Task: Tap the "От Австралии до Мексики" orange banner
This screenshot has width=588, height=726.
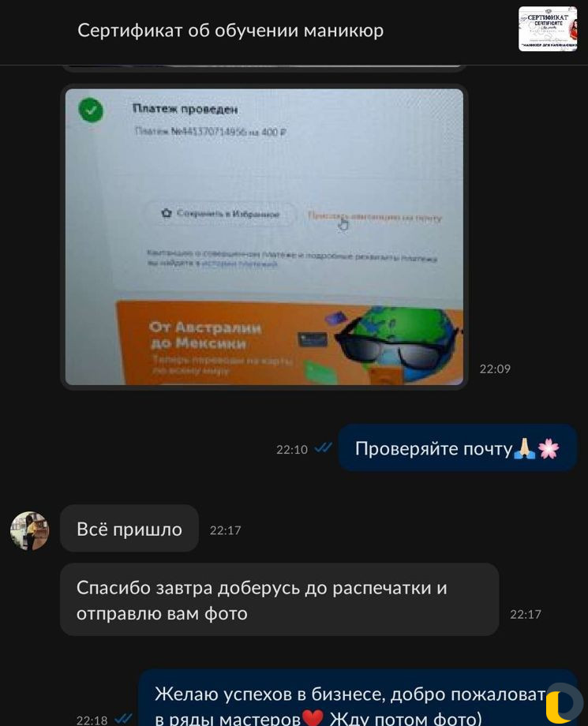Action: coord(289,343)
